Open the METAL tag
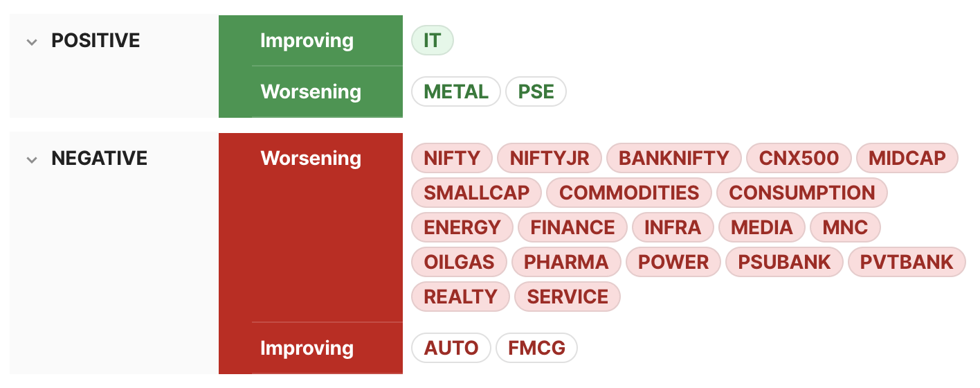The height and width of the screenshot is (388, 980). pos(455,92)
